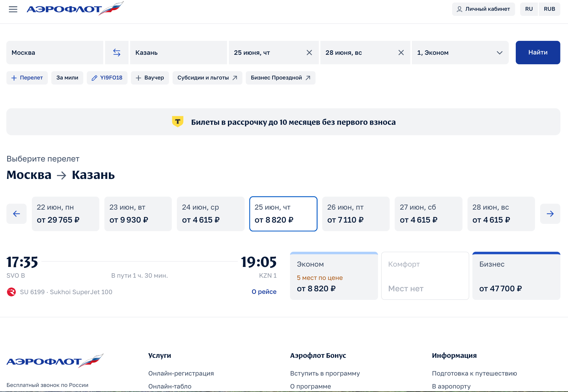Clear the 25 июня departure date
568x392 pixels.
click(309, 53)
